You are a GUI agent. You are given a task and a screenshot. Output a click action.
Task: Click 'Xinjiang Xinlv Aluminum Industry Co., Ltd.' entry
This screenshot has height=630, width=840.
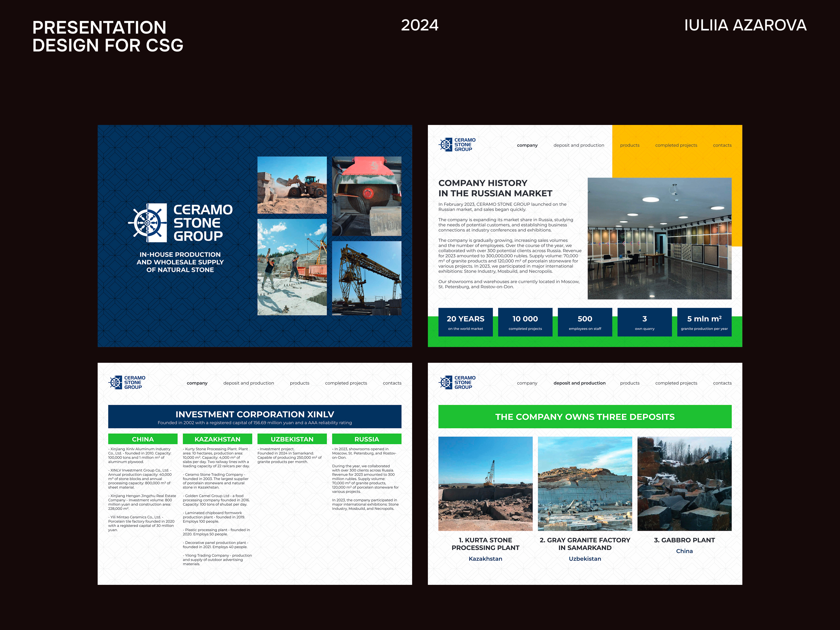140,455
